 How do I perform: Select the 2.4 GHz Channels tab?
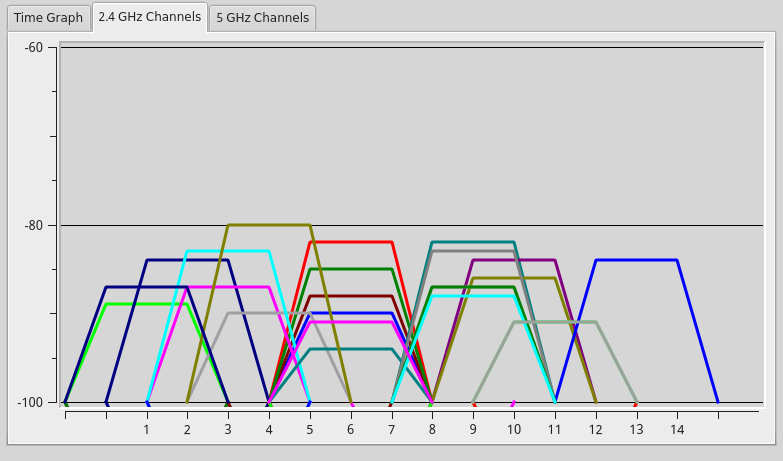coord(150,17)
